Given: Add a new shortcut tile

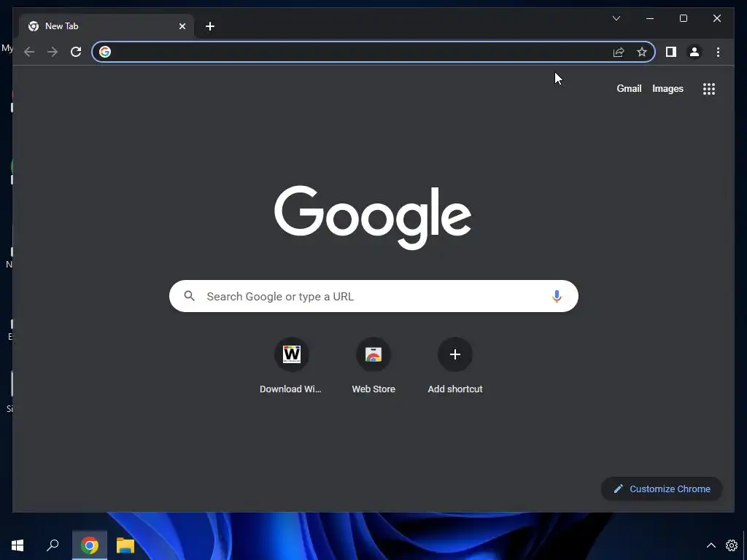Looking at the screenshot, I should point(455,365).
